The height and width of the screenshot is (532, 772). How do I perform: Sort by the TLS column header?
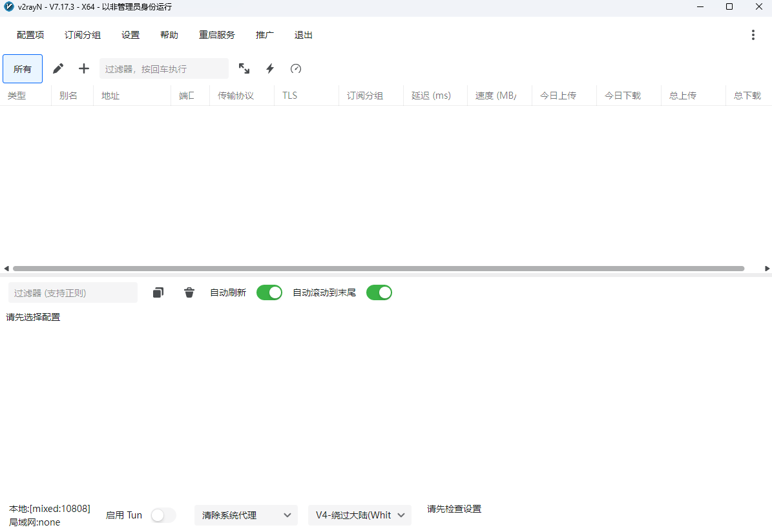306,96
